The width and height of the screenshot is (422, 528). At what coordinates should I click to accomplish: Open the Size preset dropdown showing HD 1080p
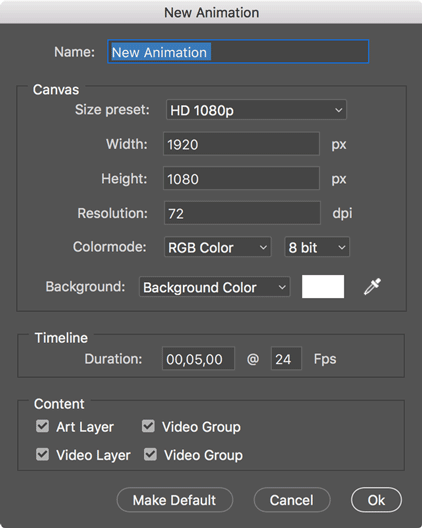coord(256,110)
